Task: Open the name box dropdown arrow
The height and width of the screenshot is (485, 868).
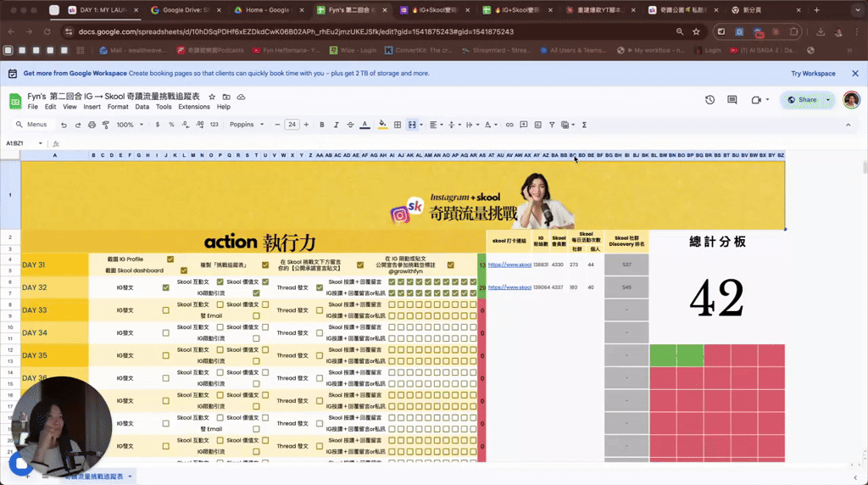Action: [41, 143]
